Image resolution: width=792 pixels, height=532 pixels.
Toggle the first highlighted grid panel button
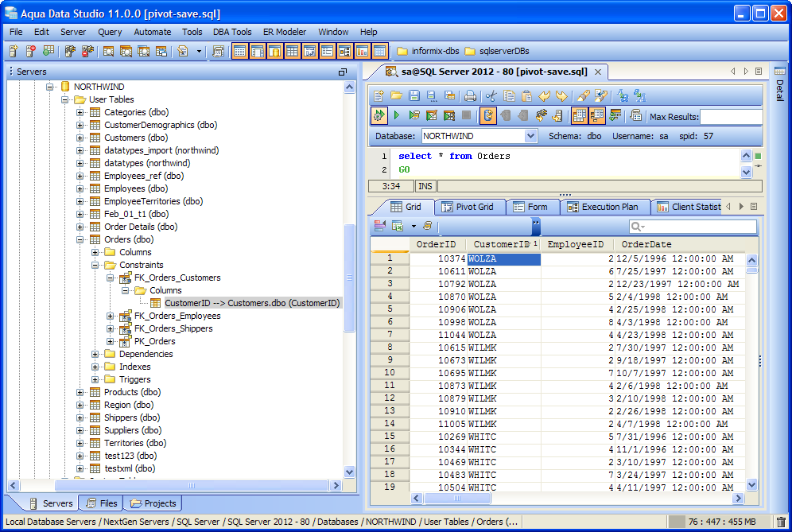tap(240, 51)
